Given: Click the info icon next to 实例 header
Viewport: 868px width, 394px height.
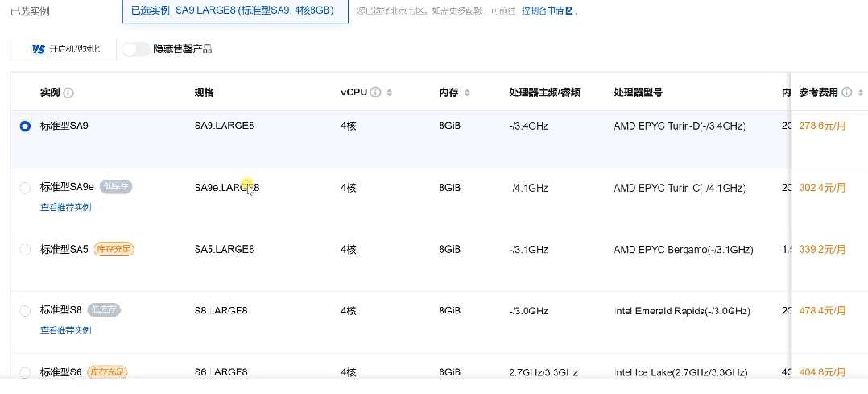Looking at the screenshot, I should [68, 93].
